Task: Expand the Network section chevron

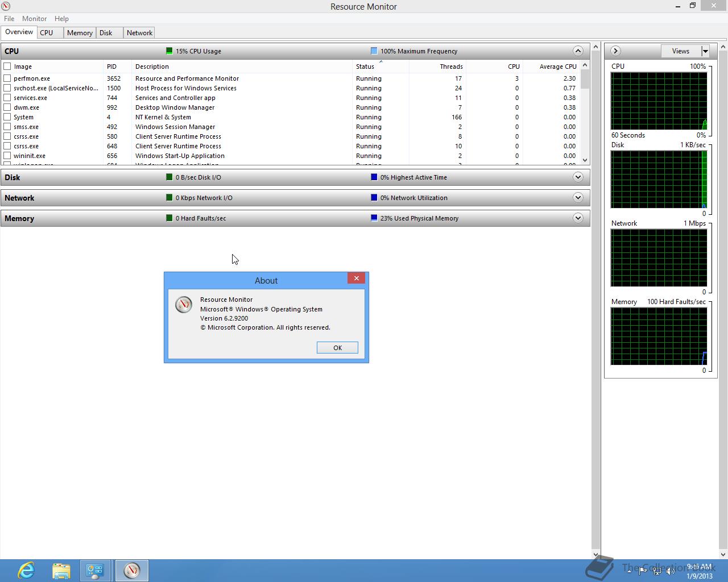Action: click(578, 197)
